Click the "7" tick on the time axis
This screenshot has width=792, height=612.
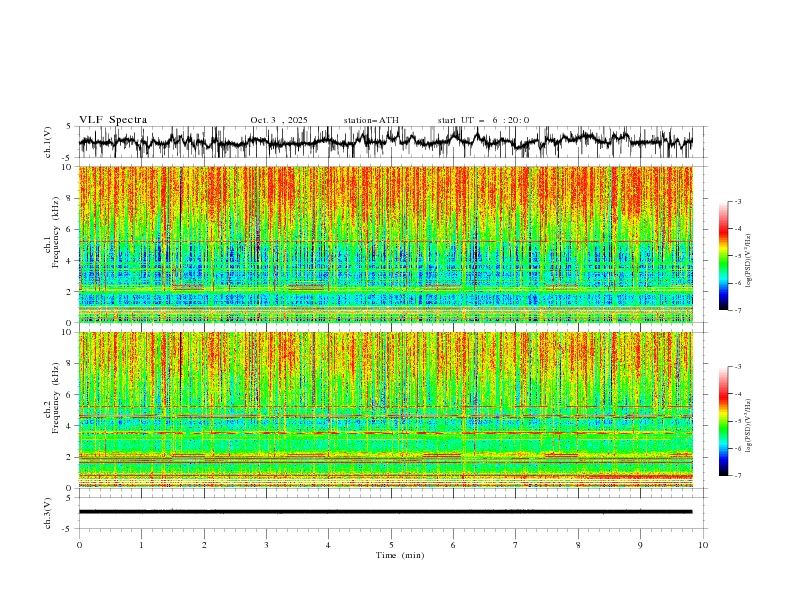coord(516,545)
